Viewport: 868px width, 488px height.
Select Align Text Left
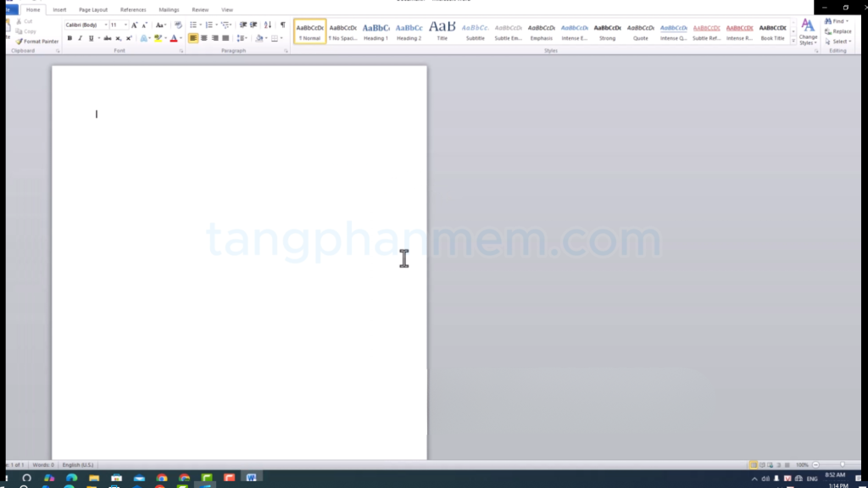193,38
